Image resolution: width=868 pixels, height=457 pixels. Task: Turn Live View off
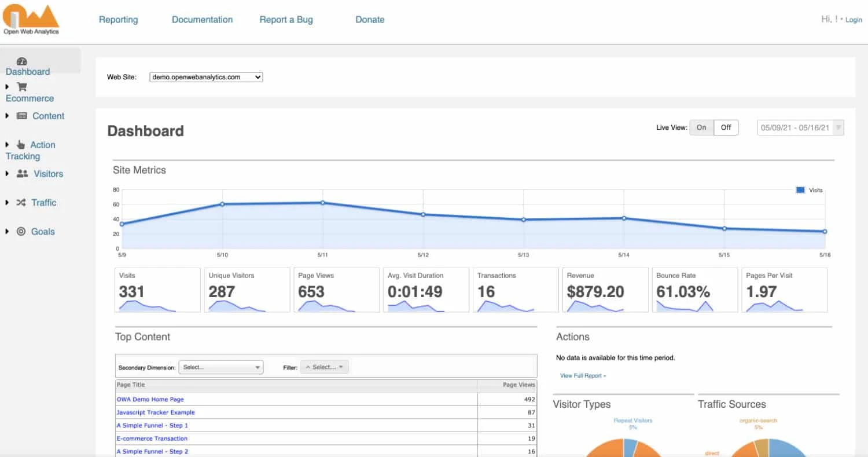(726, 127)
